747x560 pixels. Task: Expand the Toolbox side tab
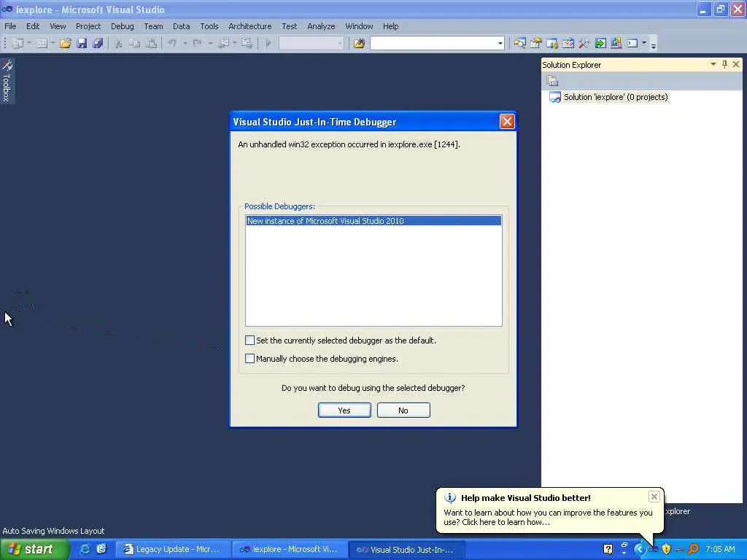point(7,81)
